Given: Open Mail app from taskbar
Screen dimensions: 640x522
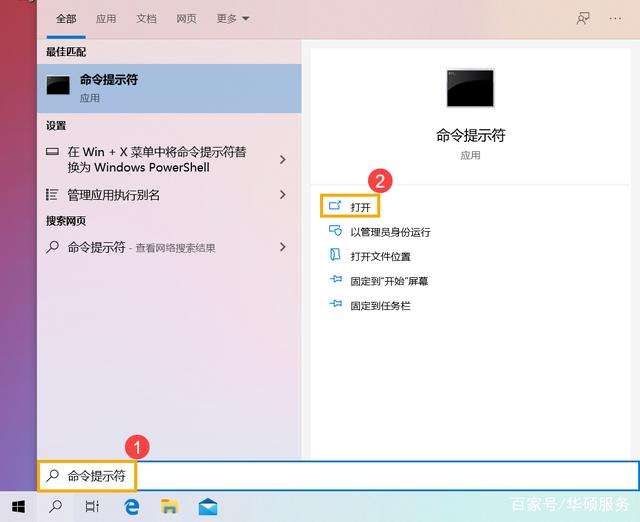Looking at the screenshot, I should [x=208, y=507].
